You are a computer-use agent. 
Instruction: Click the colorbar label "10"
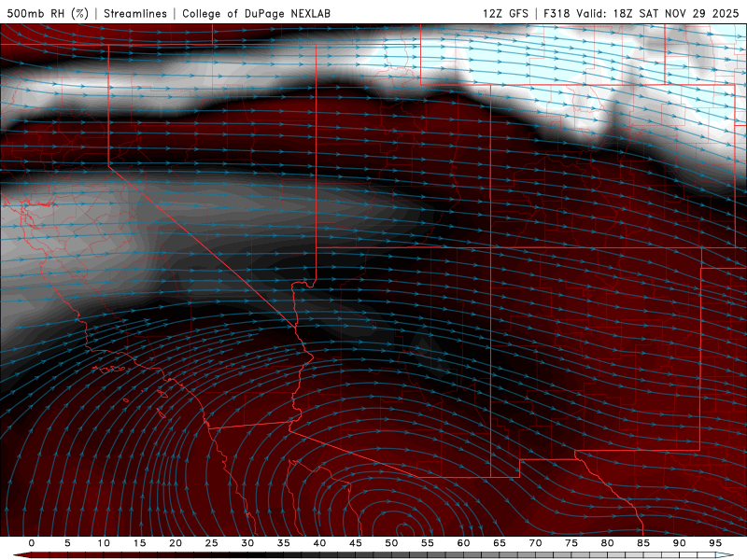[104, 543]
